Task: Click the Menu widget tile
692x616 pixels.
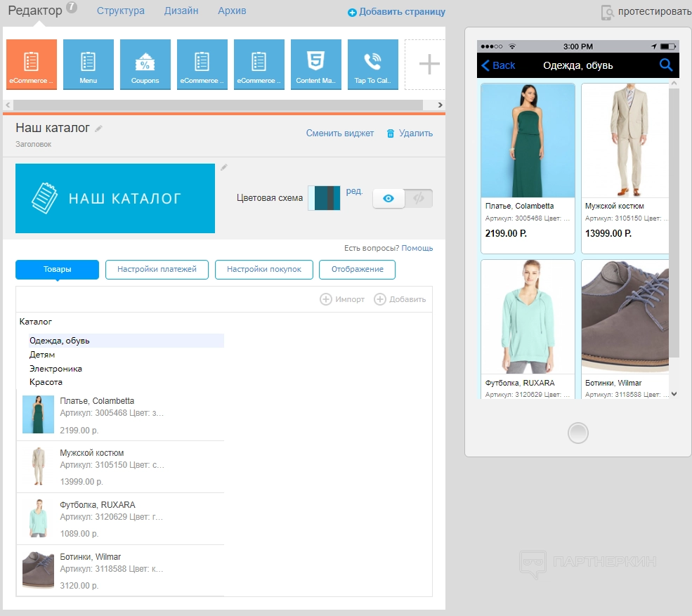Action: (x=89, y=65)
